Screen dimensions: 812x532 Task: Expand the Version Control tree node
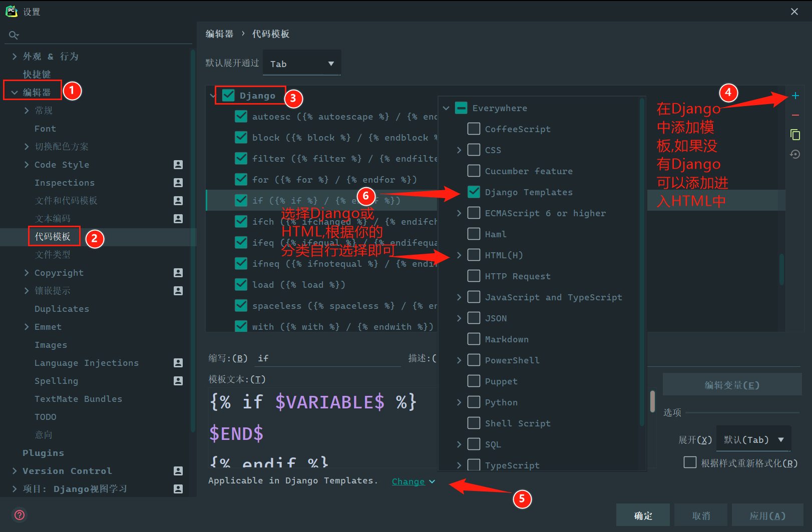click(x=15, y=471)
